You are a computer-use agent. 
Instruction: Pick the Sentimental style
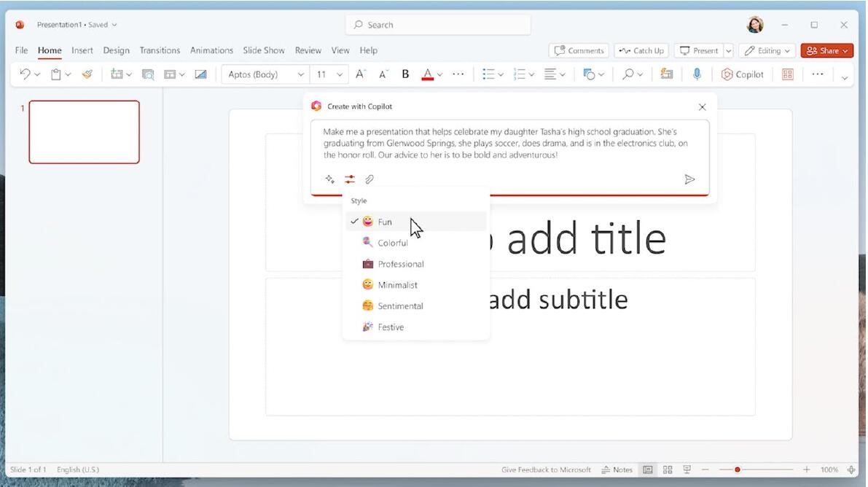(x=416, y=305)
